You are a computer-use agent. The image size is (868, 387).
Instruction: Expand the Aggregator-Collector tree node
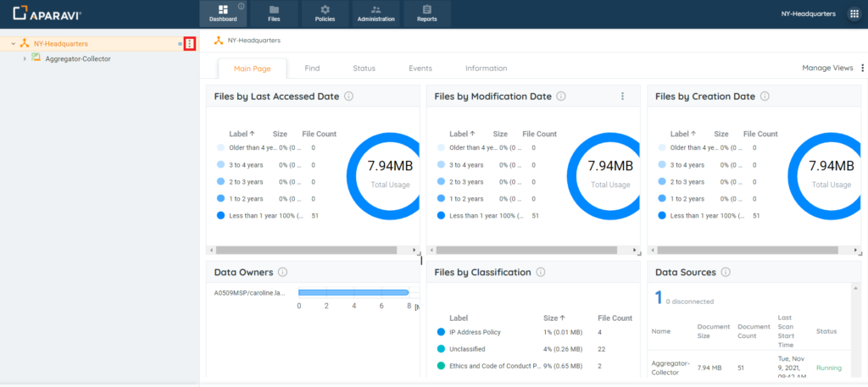coord(24,58)
